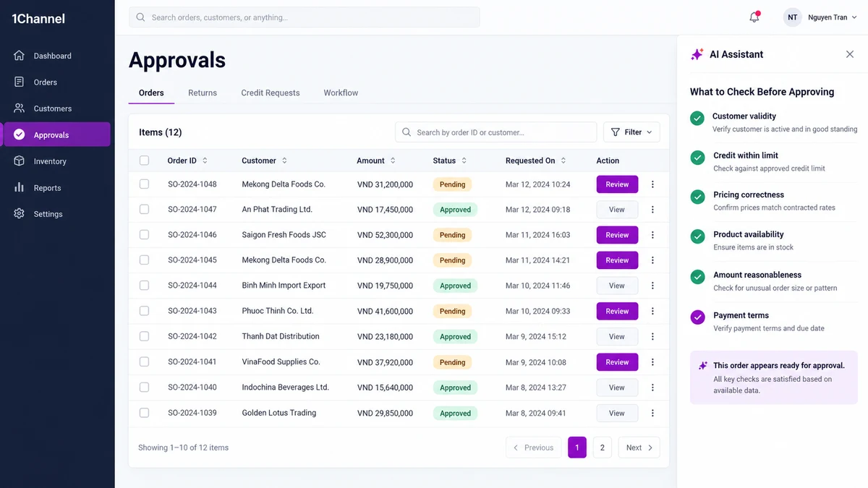
Task: Switch to the Returns tab
Action: point(203,93)
